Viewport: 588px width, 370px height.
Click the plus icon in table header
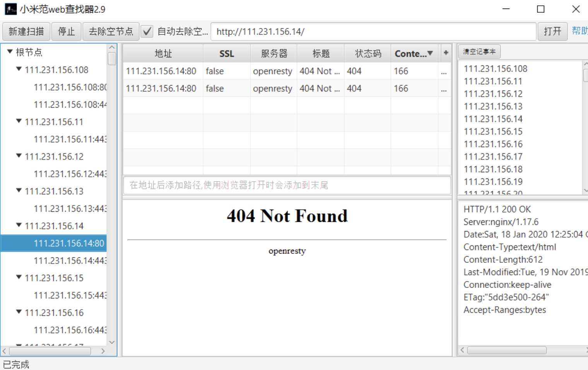(446, 53)
